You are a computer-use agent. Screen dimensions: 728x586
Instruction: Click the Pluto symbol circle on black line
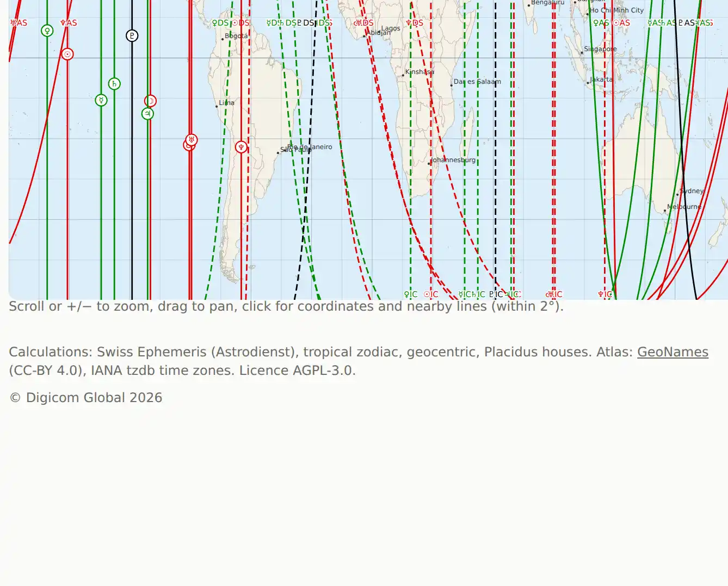coord(132,36)
